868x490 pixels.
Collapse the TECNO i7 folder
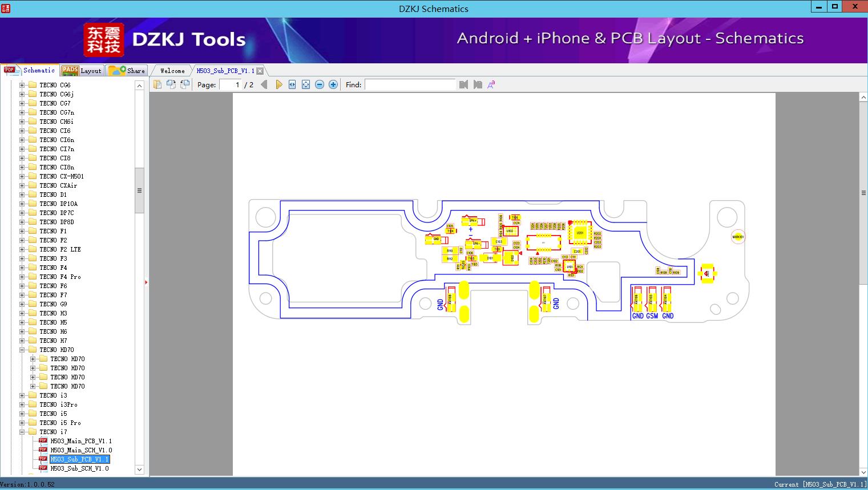[22, 432]
